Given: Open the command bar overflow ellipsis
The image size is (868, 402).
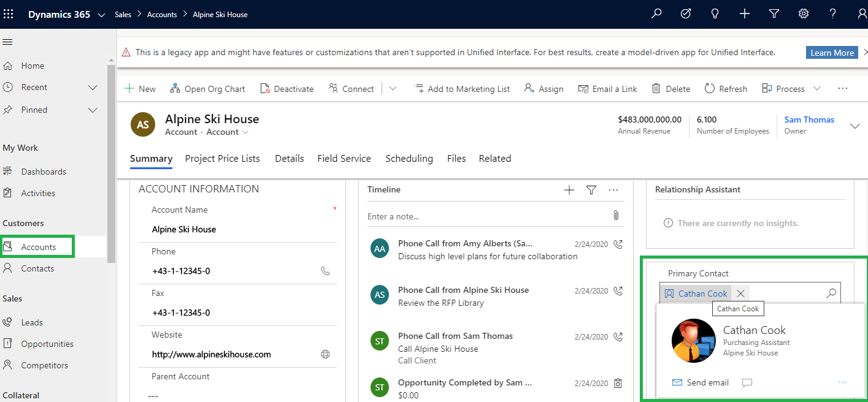Looking at the screenshot, I should tap(843, 89).
